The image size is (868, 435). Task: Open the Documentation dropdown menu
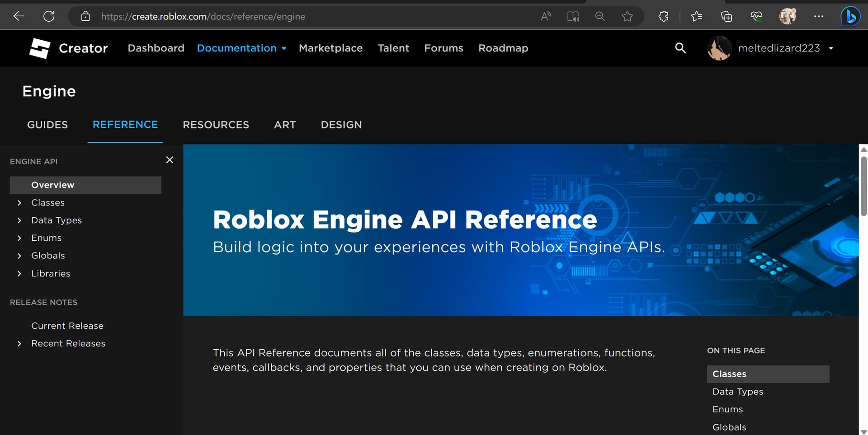241,48
